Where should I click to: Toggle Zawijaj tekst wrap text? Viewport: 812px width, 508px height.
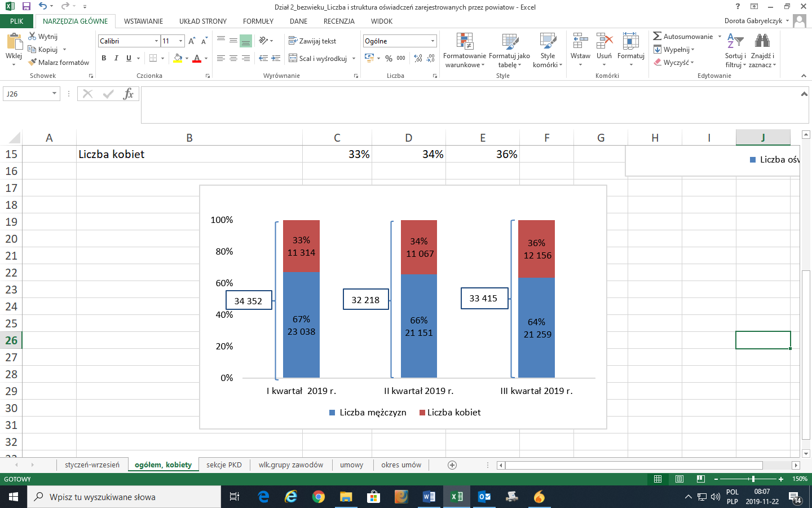[x=312, y=41]
